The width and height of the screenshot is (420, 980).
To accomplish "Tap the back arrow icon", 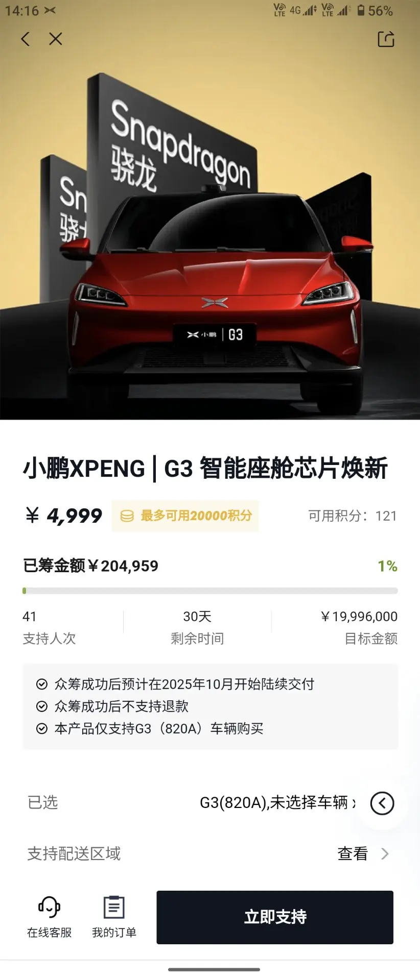I will (x=26, y=39).
